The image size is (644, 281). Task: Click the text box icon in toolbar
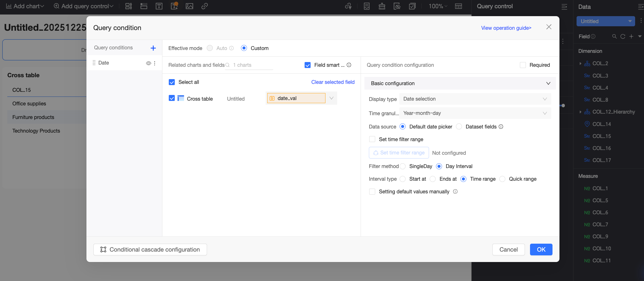pos(159,6)
